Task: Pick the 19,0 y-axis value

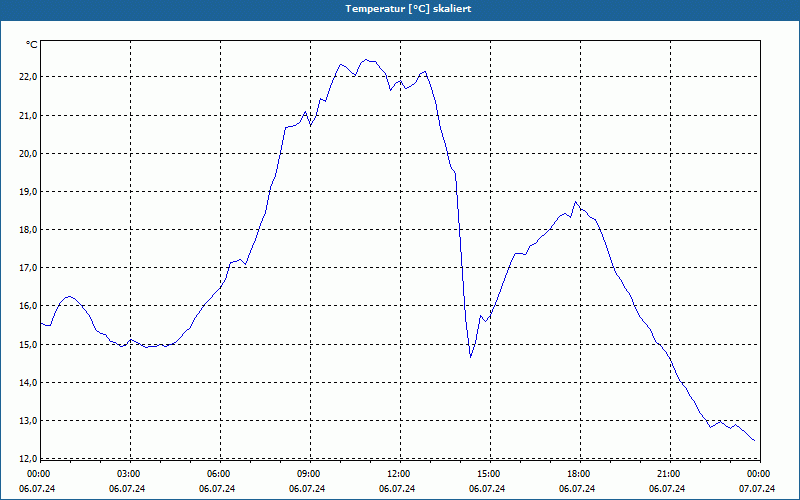Action: [x=29, y=192]
